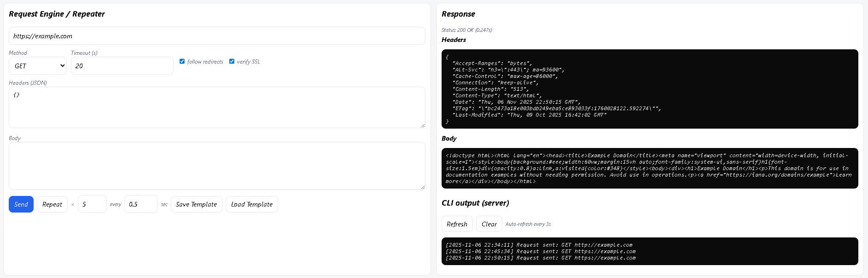Image resolution: width=868 pixels, height=278 pixels.
Task: Click the CLI log output panel
Action: click(650, 251)
